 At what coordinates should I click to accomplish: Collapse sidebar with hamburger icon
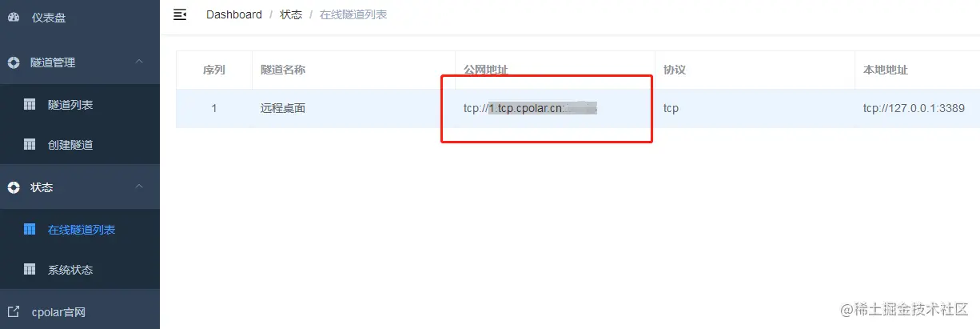180,14
